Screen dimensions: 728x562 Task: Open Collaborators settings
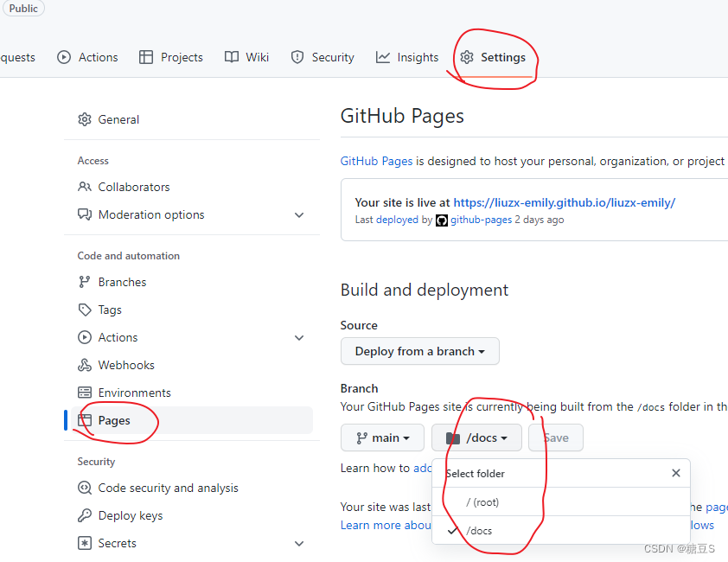tap(192, 187)
